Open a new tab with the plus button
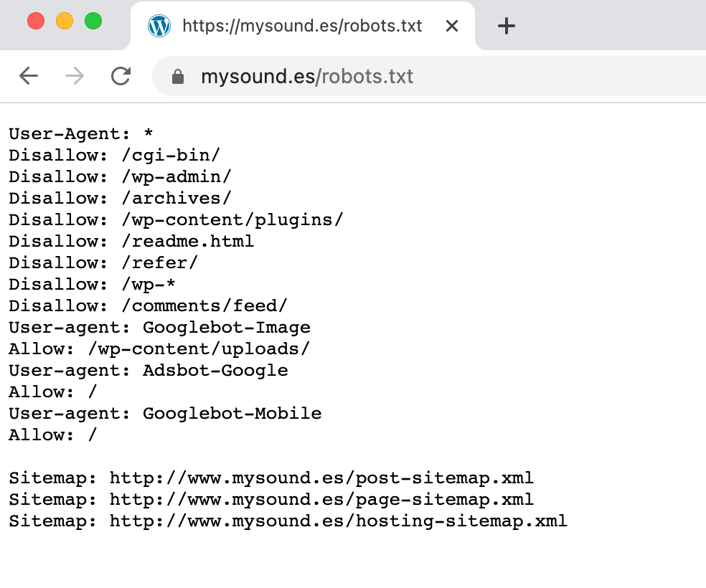Screen dimensions: 706x588 pos(506,26)
